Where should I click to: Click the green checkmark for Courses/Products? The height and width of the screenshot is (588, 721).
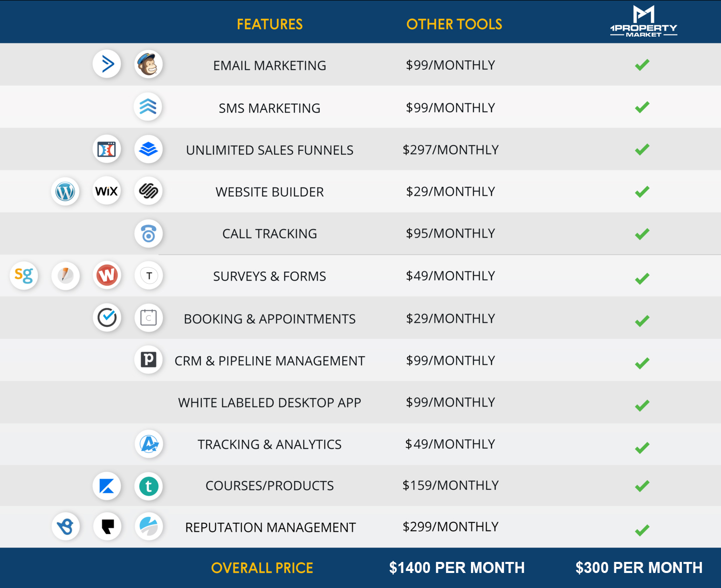pos(642,486)
